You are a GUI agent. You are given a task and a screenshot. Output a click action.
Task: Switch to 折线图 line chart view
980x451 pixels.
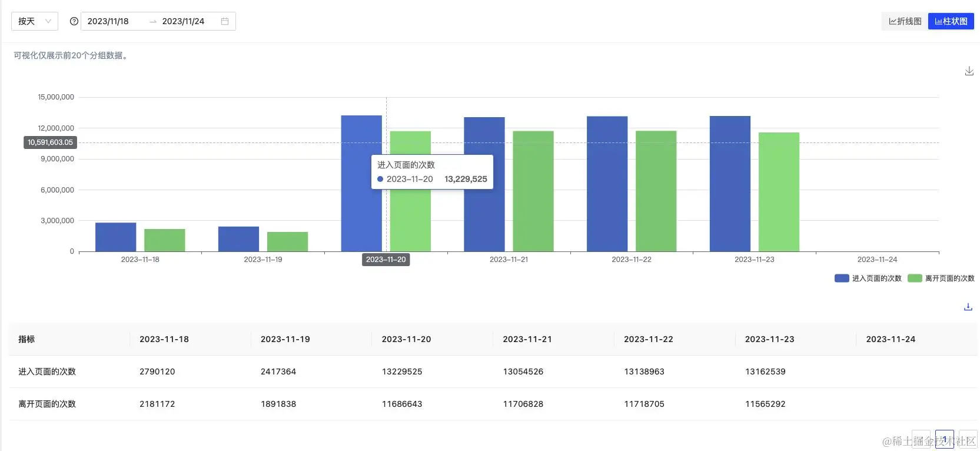[905, 21]
